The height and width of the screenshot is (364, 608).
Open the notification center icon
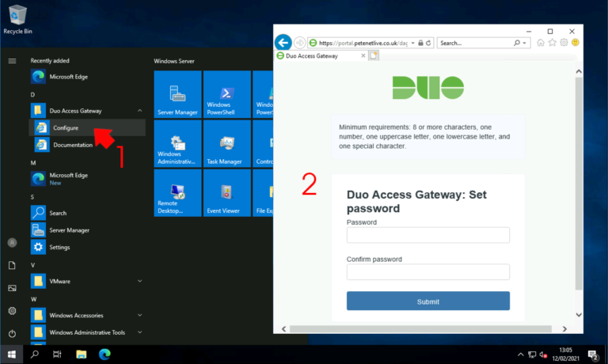(x=593, y=355)
